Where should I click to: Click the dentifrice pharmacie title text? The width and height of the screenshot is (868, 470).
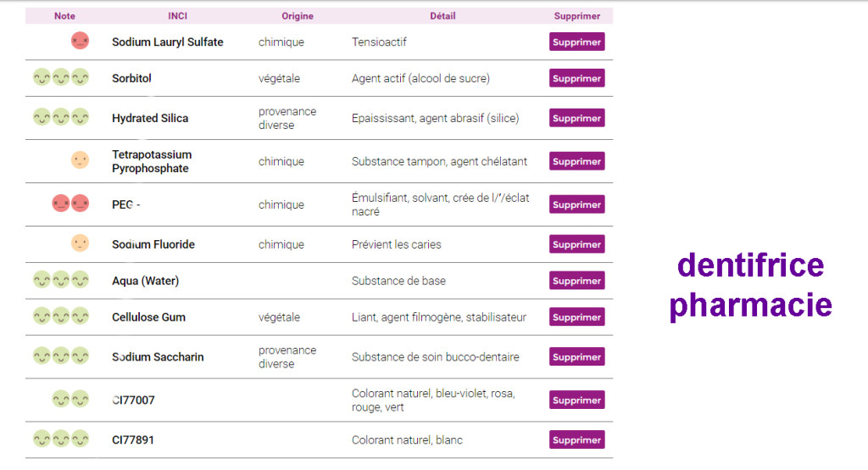pos(751,285)
